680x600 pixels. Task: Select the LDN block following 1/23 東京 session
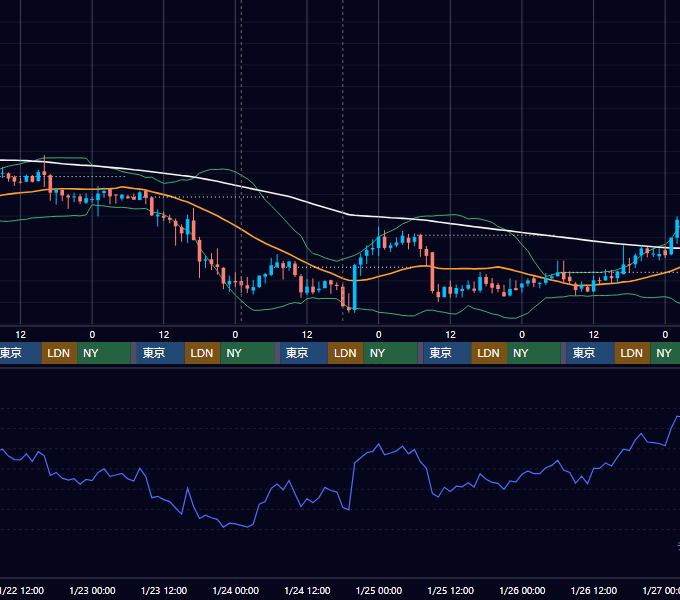click(203, 353)
